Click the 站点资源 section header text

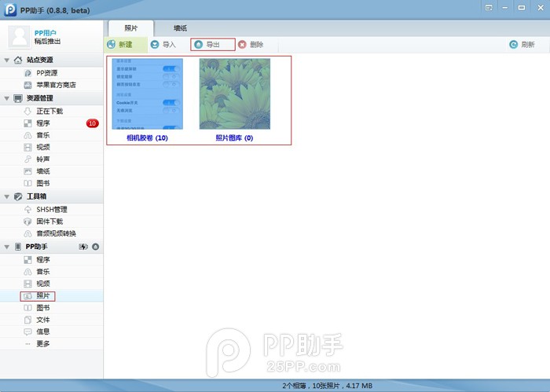[x=39, y=60]
